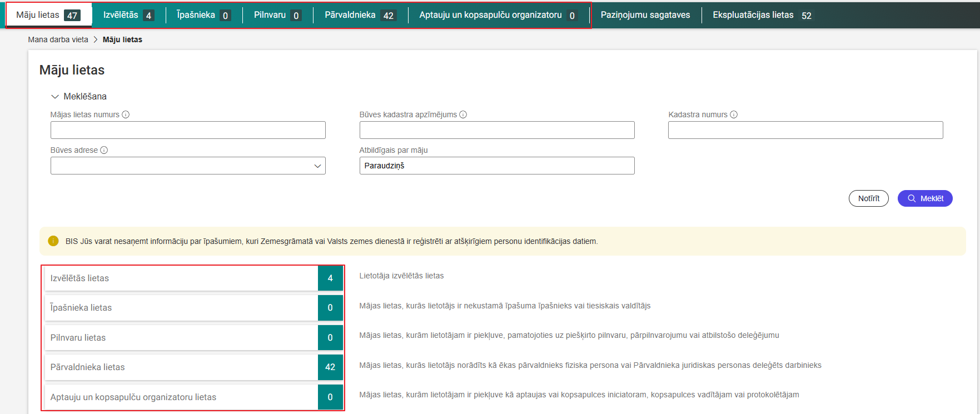Navigate to Mana darba vieta breadcrumb
The width and height of the screenshot is (980, 414).
click(x=58, y=39)
